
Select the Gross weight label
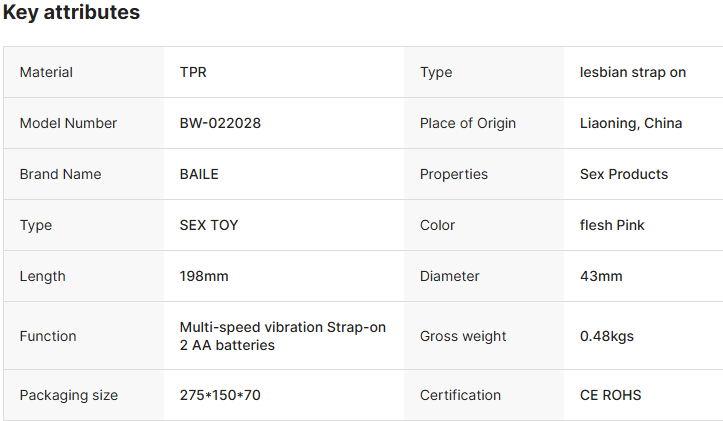coord(463,336)
